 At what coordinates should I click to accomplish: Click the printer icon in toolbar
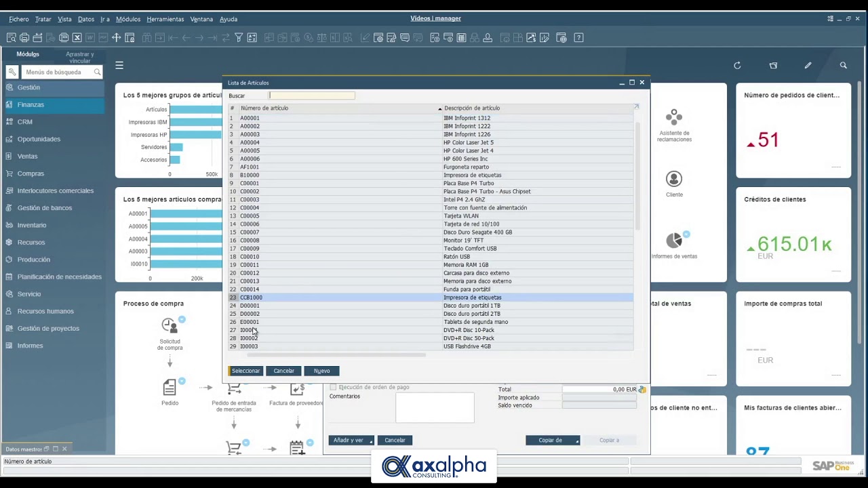point(24,38)
